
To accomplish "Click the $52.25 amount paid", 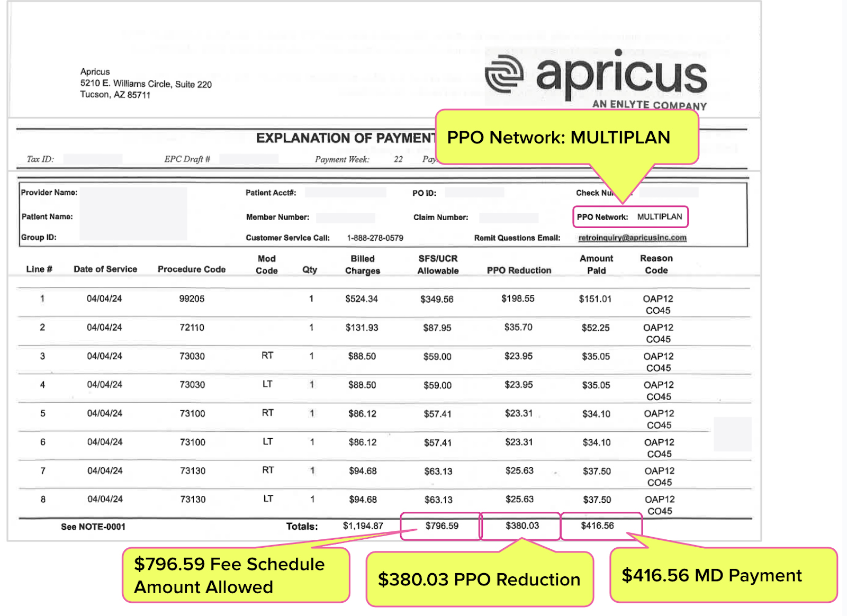I will pyautogui.click(x=596, y=328).
